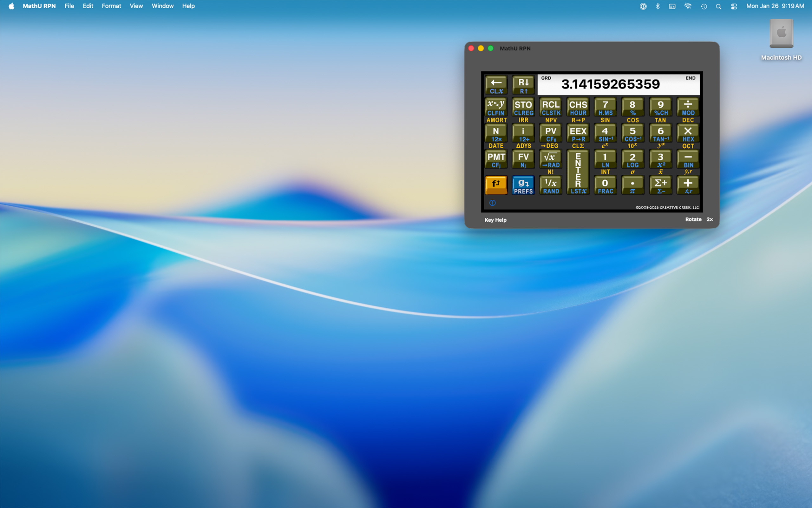Tap the number 0 key
The height and width of the screenshot is (508, 812).
pos(605,185)
